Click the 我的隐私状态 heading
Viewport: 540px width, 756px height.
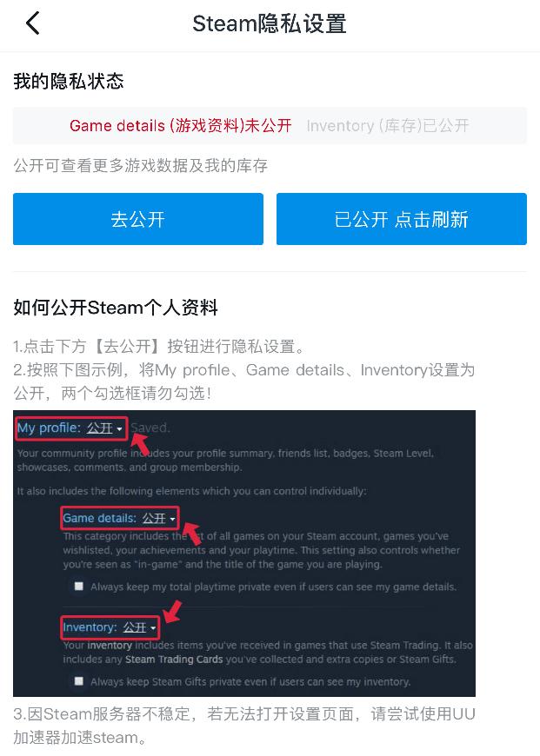coord(69,81)
